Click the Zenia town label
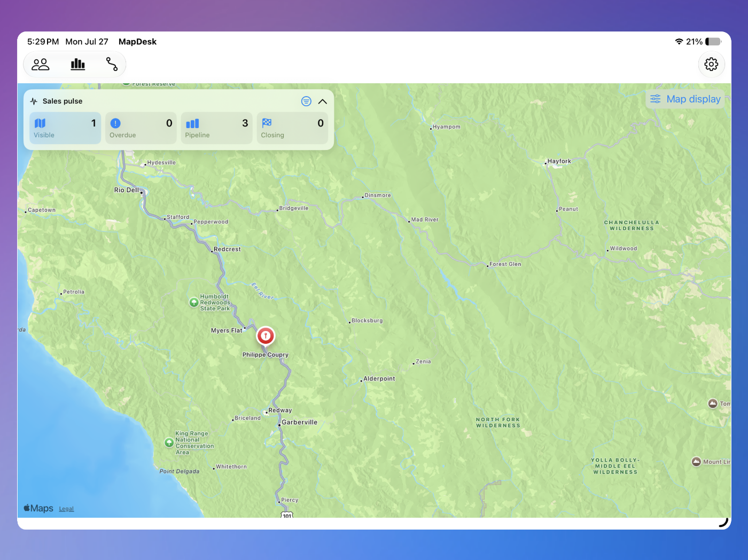Image resolution: width=748 pixels, height=560 pixels. (x=423, y=362)
